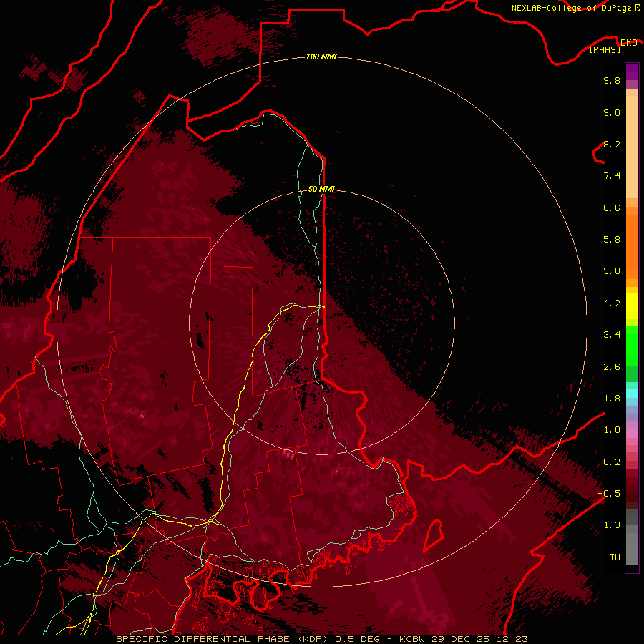Click the 50 NMI range ring label

[321, 189]
